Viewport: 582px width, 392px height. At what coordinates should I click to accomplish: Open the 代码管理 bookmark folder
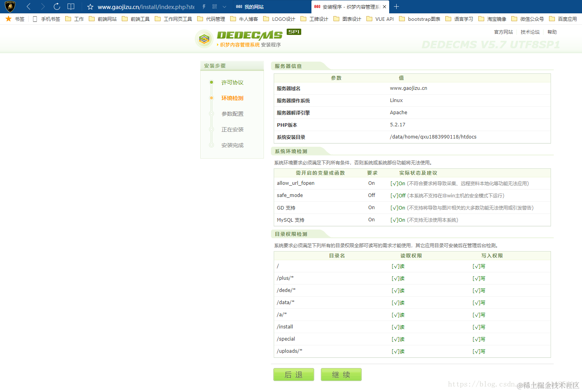[x=211, y=19]
